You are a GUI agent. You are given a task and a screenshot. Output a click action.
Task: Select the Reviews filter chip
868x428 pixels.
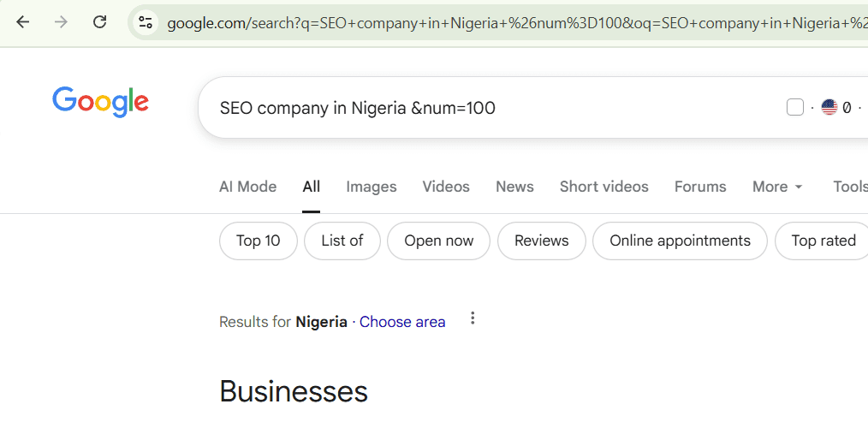pyautogui.click(x=541, y=241)
